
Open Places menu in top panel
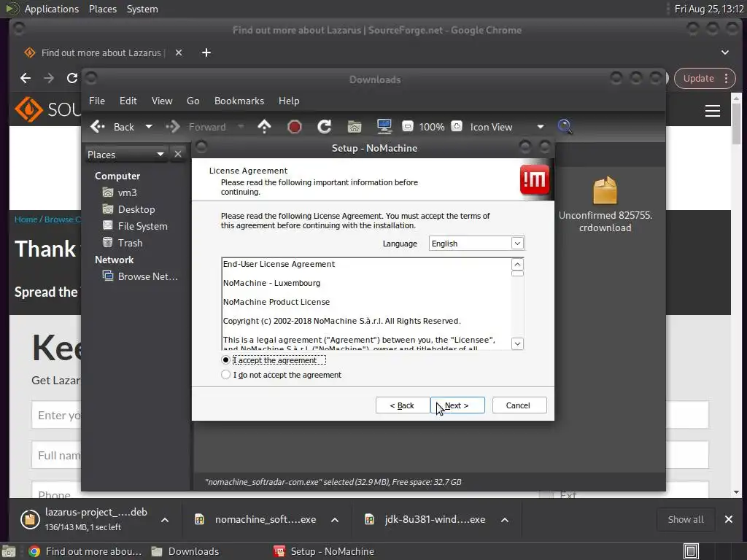point(102,9)
